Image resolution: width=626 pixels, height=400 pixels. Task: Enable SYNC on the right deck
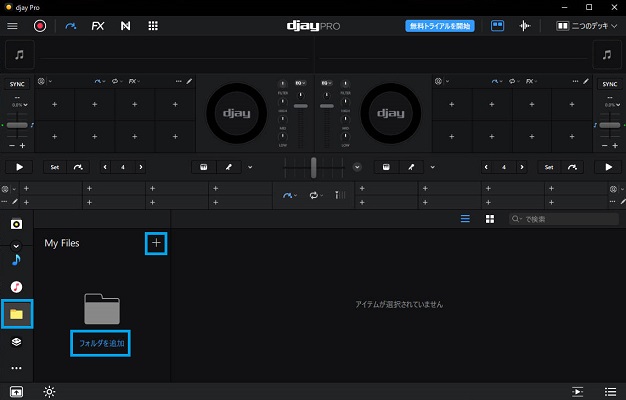click(x=610, y=84)
